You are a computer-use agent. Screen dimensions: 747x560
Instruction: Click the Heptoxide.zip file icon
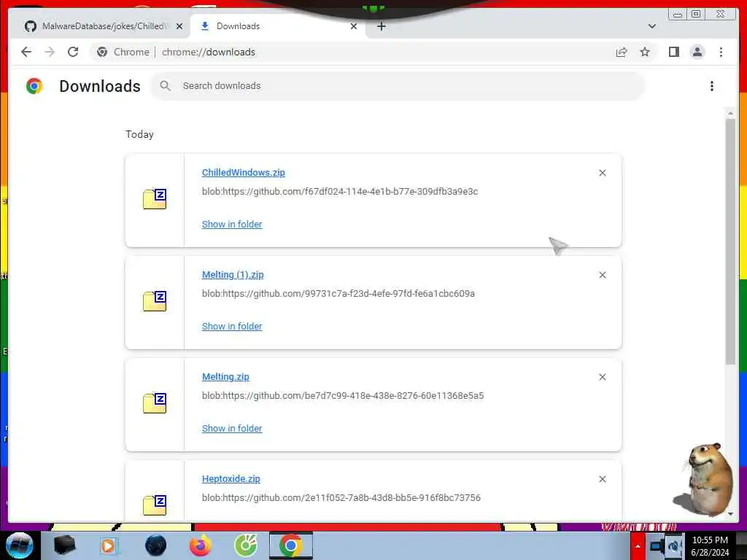(x=155, y=505)
